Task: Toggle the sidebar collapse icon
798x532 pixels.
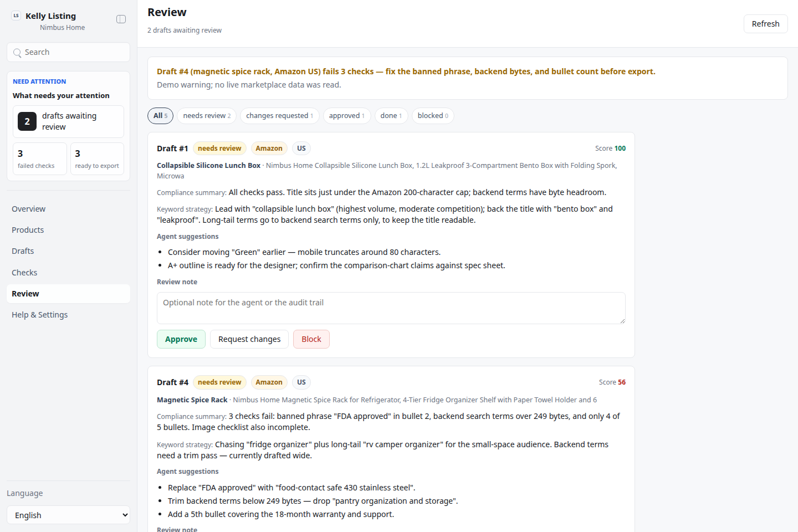Action: pyautogui.click(x=121, y=19)
